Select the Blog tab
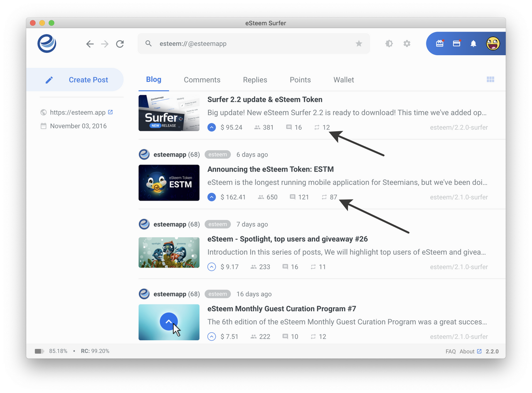This screenshot has height=393, width=532. 154,79
